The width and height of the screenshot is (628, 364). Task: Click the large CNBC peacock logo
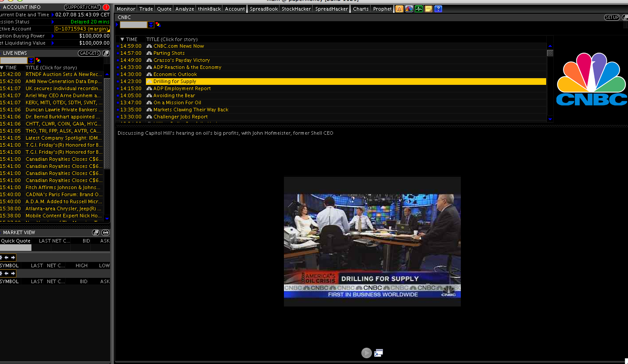[x=591, y=79]
